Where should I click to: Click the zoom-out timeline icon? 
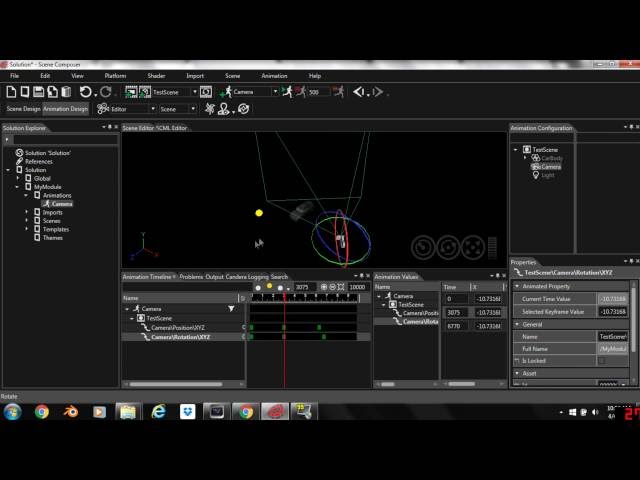[x=332, y=287]
